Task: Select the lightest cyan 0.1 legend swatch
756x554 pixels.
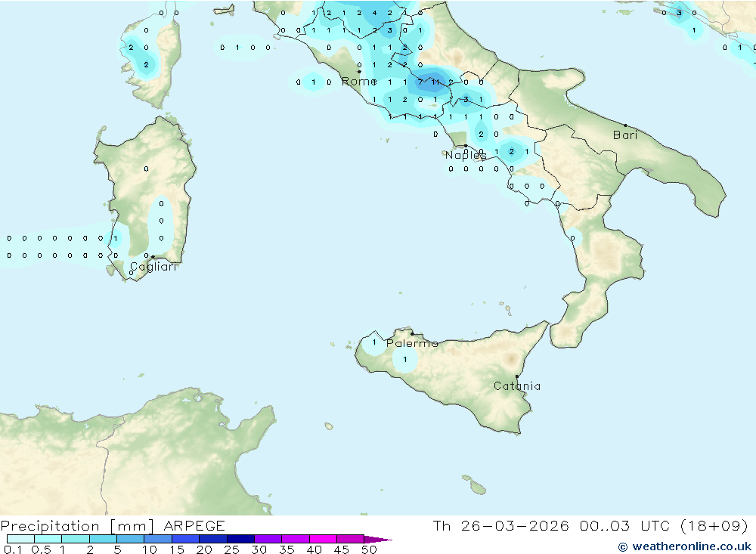Action: coord(20,539)
